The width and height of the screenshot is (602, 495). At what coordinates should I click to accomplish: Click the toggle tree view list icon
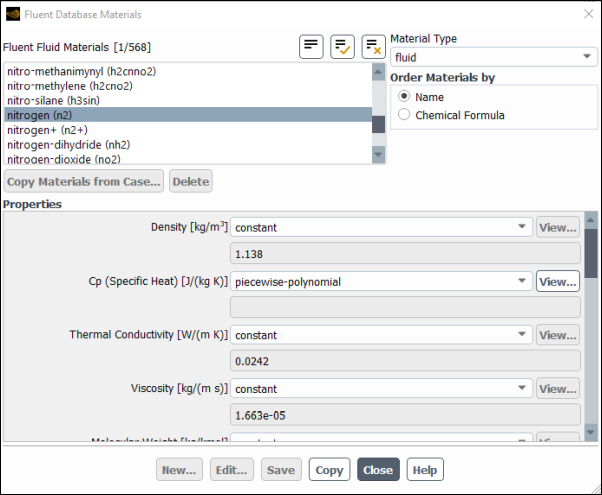point(311,47)
